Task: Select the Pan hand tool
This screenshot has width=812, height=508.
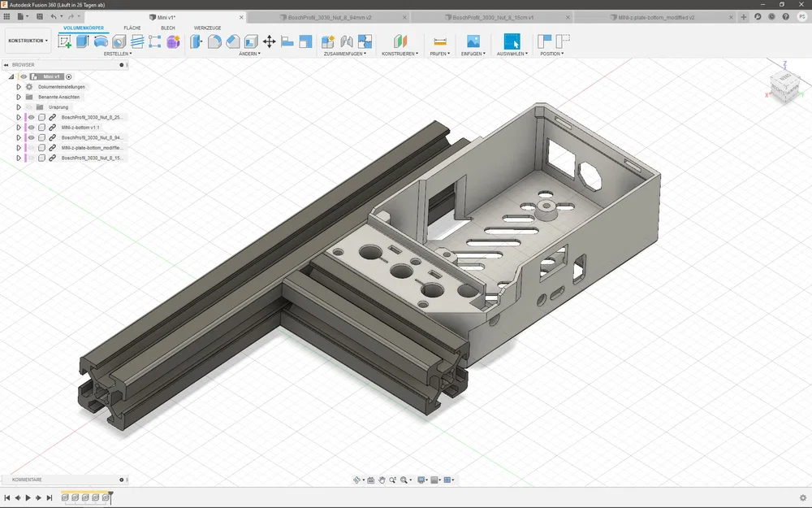Action: [382, 480]
